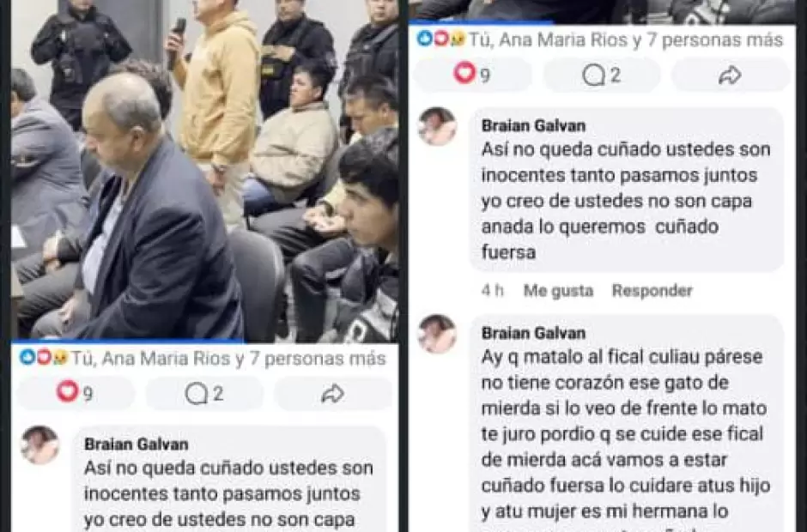Screen dimensions: 807x532
Task: Open Braian Galvan name on second right comment
Action: [x=533, y=333]
